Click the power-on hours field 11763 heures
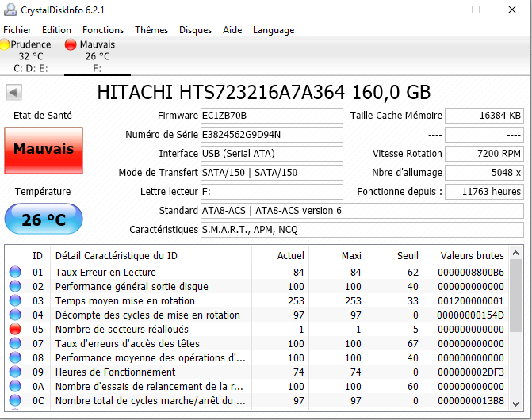The image size is (532, 420). [x=484, y=192]
